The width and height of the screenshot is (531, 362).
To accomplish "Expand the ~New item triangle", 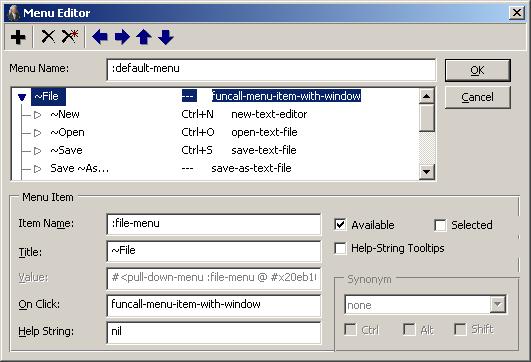I will tap(37, 115).
